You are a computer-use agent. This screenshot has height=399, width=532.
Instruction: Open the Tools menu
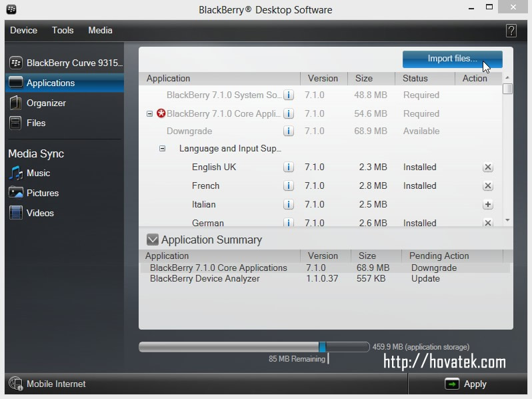pyautogui.click(x=63, y=30)
